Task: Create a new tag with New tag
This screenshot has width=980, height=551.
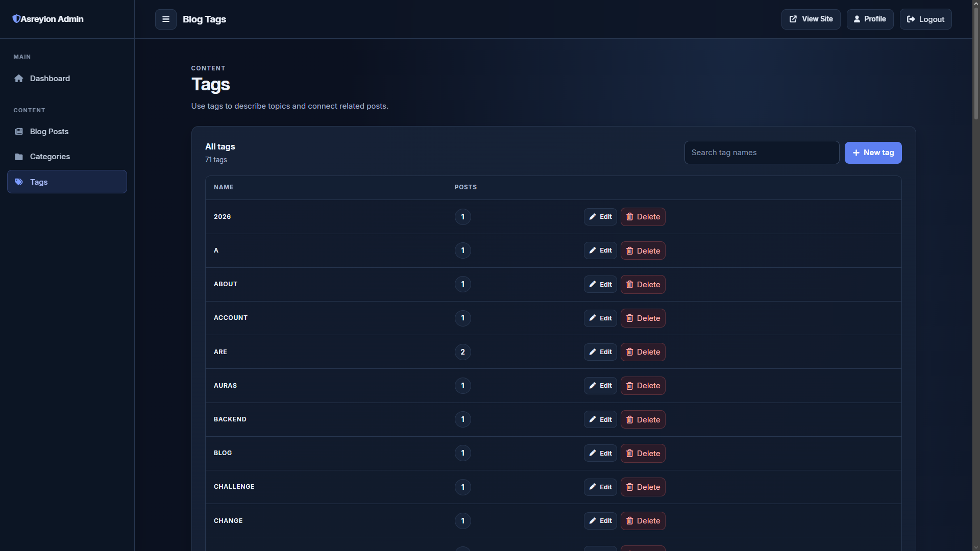Action: [873, 153]
